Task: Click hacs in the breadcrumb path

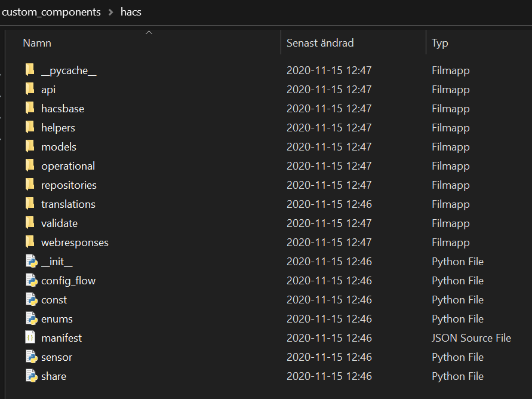Action: pos(131,12)
